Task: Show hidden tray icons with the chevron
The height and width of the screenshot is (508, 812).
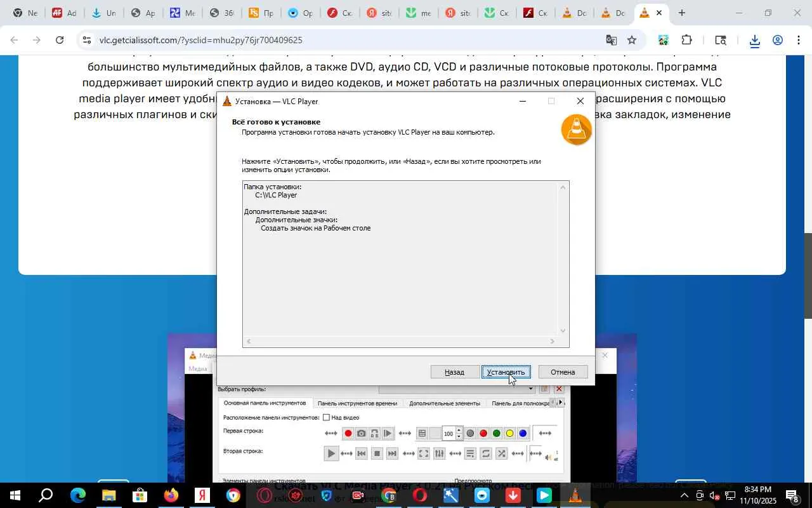Action: (684, 495)
